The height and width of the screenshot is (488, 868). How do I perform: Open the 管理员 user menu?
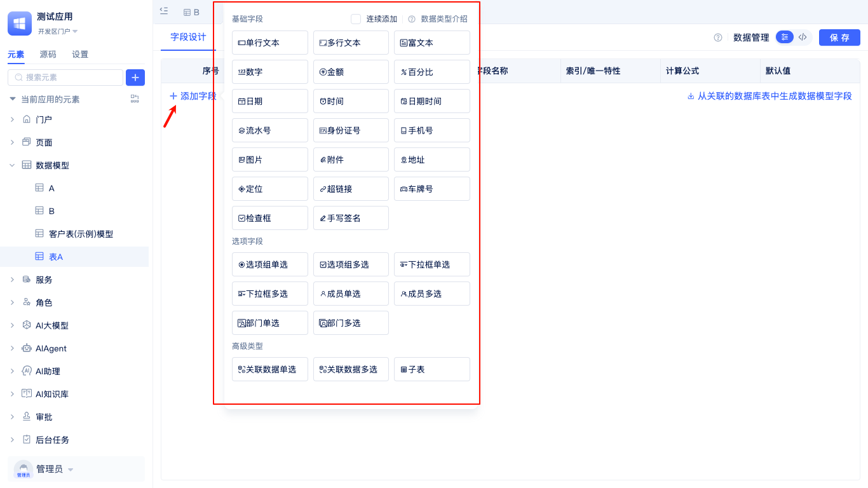point(76,469)
